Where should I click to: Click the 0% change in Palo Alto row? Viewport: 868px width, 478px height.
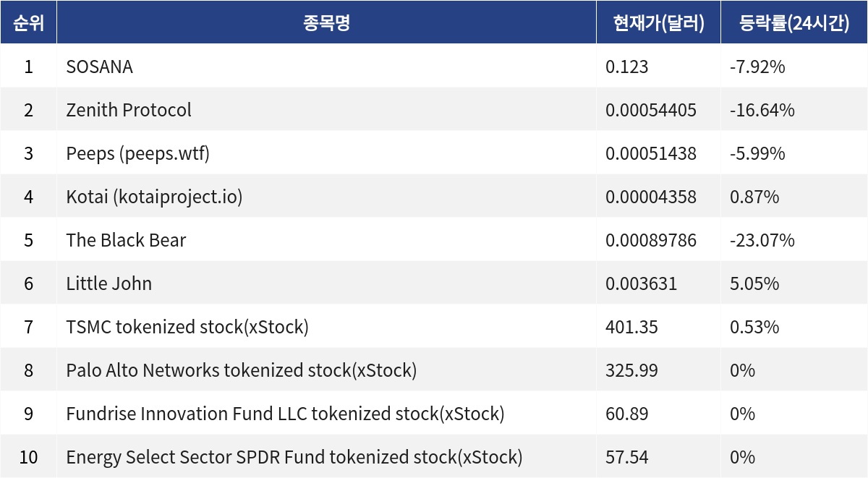click(x=742, y=371)
